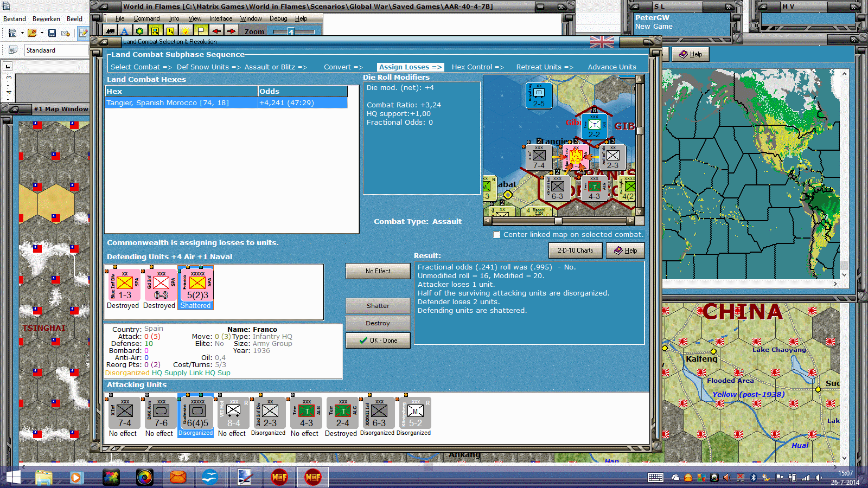
Task: Select the Franco 5(2)3 defending unit
Action: point(196,286)
